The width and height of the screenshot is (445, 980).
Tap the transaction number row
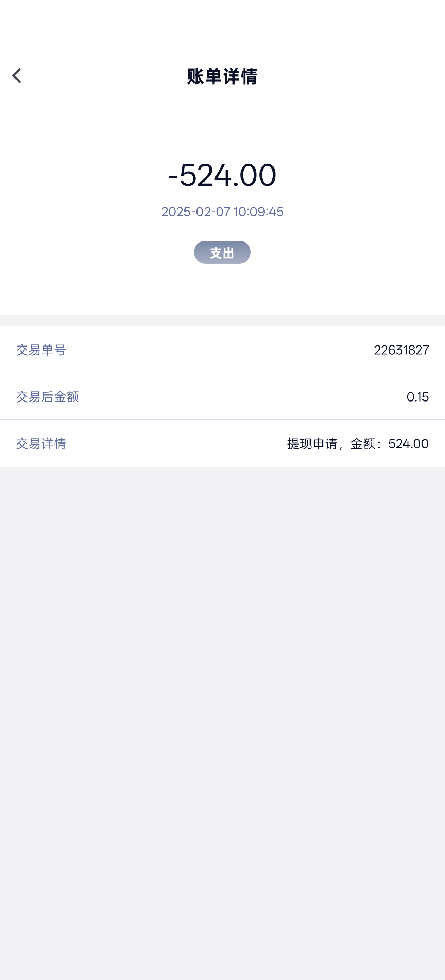click(x=222, y=350)
